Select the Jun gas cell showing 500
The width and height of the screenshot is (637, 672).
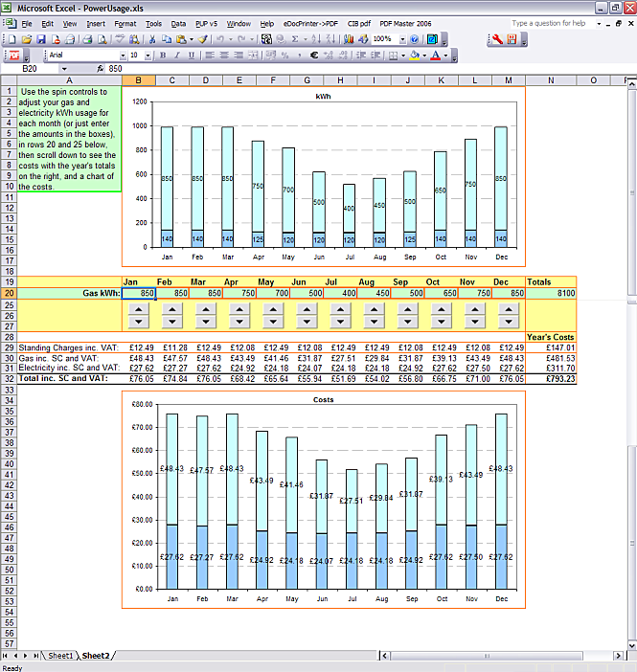(x=307, y=293)
